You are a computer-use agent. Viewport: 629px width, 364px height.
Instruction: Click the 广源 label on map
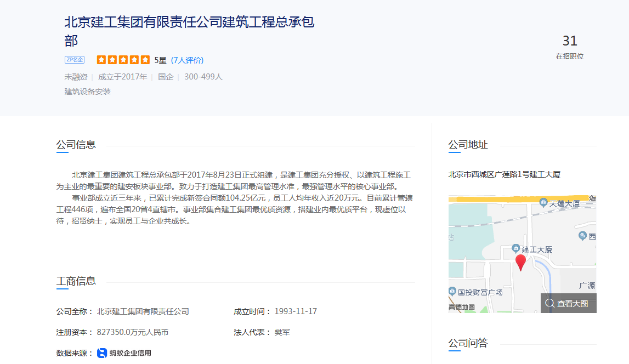[587, 286]
